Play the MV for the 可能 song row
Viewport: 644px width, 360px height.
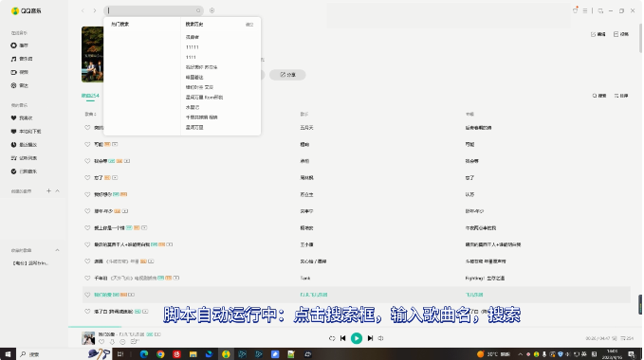click(x=115, y=144)
